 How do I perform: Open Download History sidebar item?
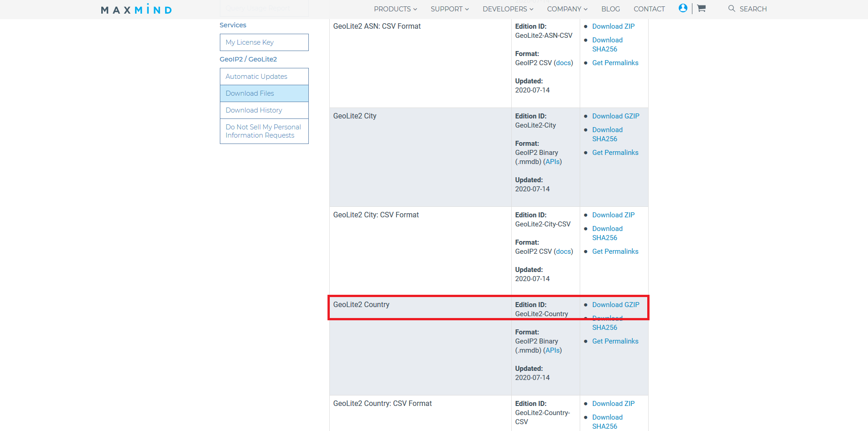point(264,110)
